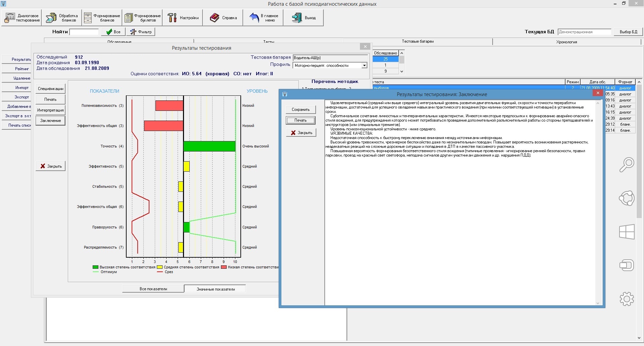Open Диалоговое тестирование from the toolbar

pyautogui.click(x=22, y=18)
